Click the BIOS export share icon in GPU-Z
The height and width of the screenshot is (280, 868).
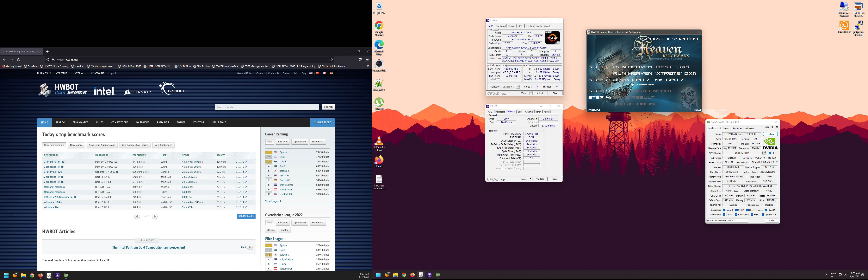point(764,153)
